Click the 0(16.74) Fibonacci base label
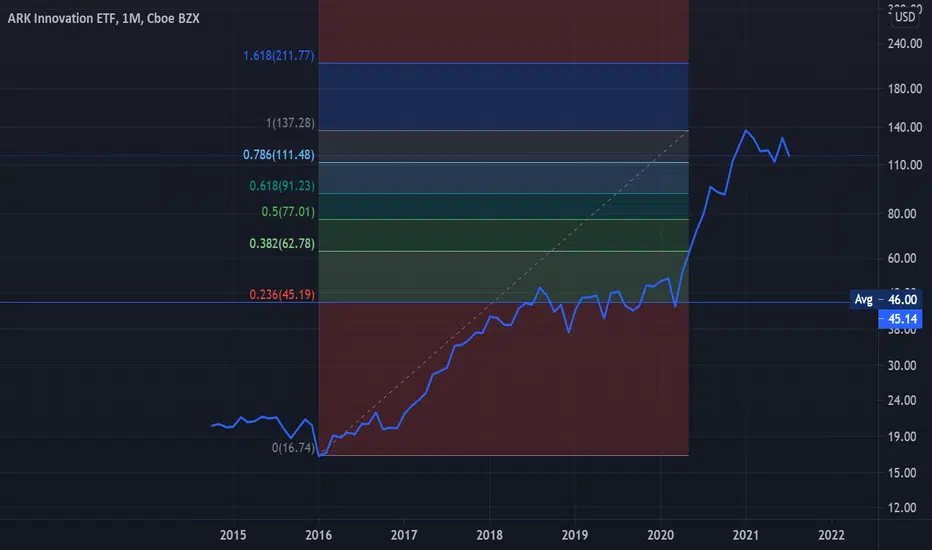The width and height of the screenshot is (932, 550). (x=293, y=448)
